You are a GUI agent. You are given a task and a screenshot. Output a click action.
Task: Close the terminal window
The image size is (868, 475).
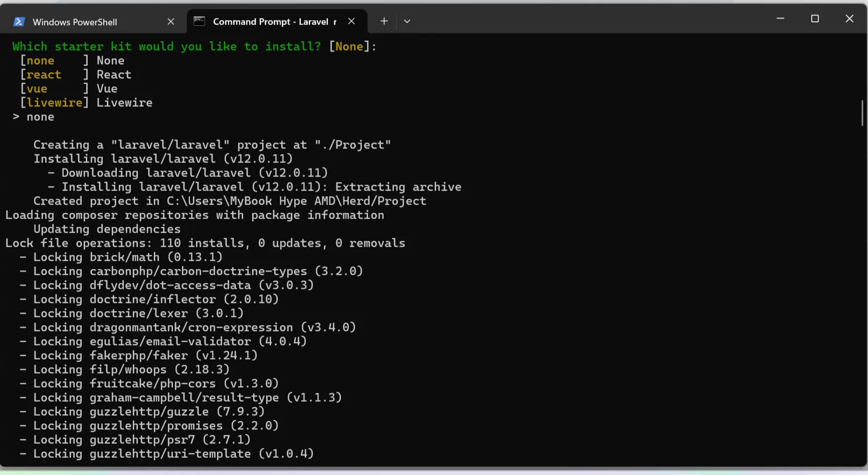(x=849, y=19)
